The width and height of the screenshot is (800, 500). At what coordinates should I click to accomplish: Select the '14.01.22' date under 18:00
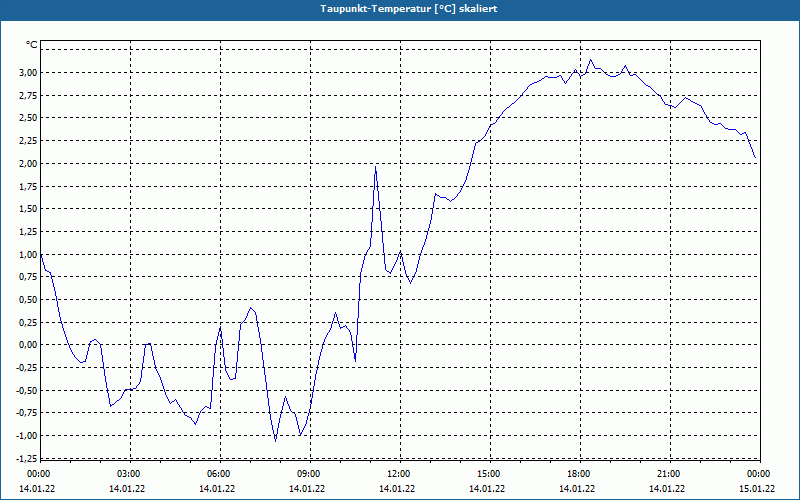click(x=577, y=489)
